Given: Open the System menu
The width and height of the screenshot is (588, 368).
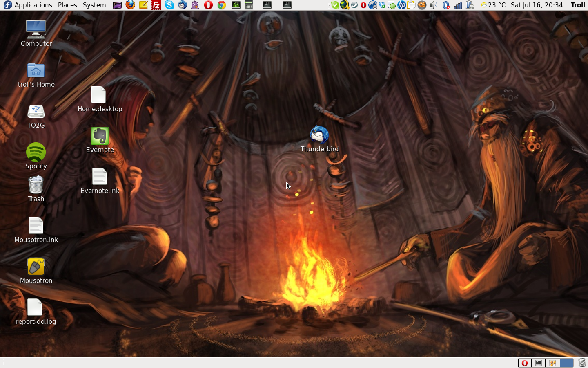Looking at the screenshot, I should pyautogui.click(x=94, y=5).
